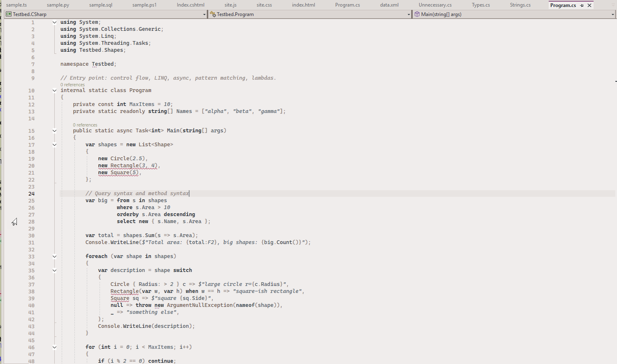Open the data.xml tab
Viewport: 617px width, 364px height.
click(x=389, y=5)
